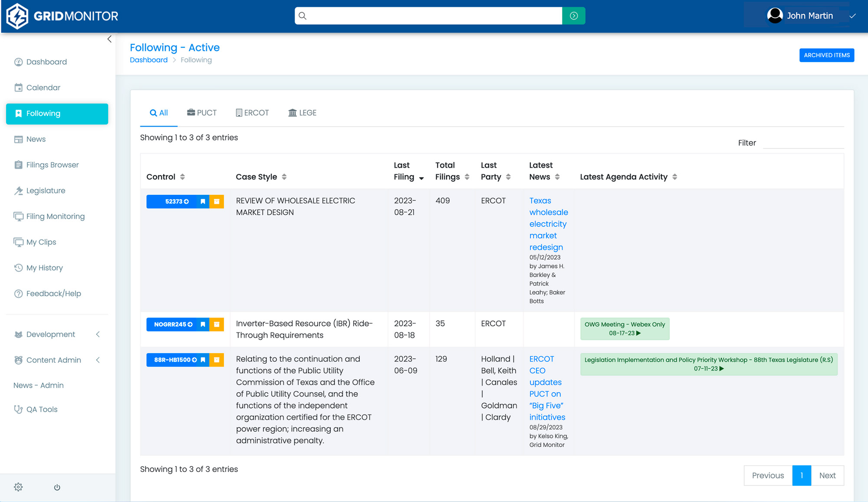Open ERCOT CEO updates PUCT news link
868x502 pixels.
point(547,388)
